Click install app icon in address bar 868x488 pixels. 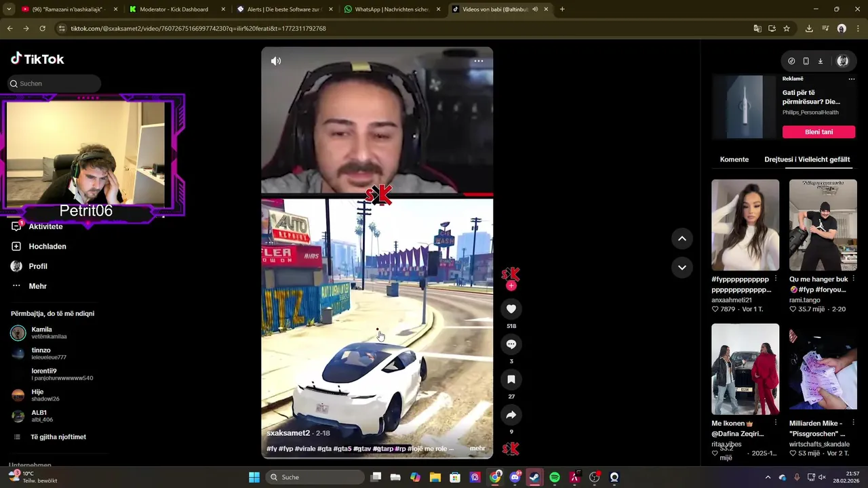pyautogui.click(x=772, y=28)
